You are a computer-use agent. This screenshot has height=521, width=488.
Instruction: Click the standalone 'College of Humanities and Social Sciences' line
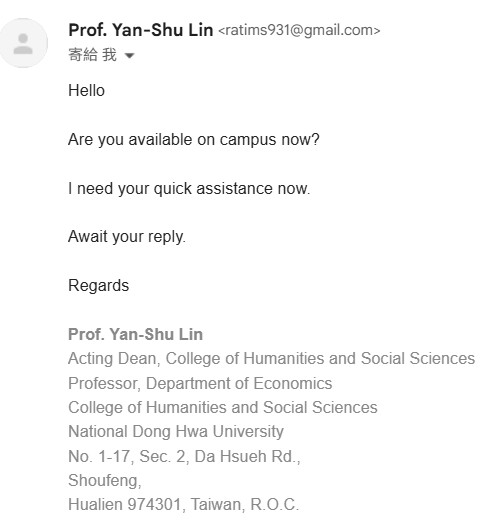pos(223,407)
